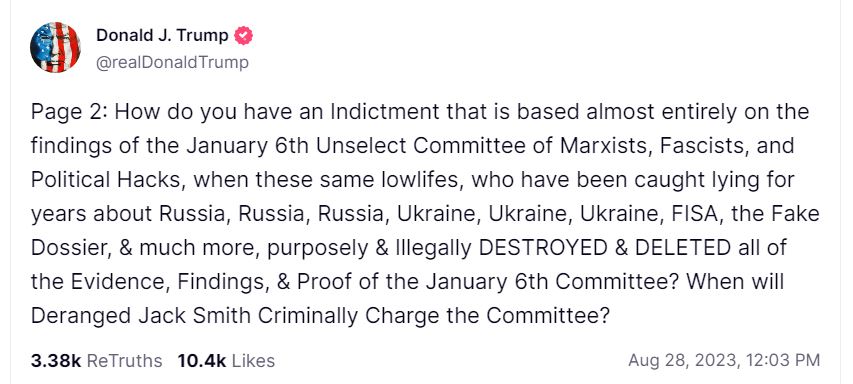The image size is (853, 384).
Task: Visit the @realDonaldTrump handle link
Action: click(x=172, y=63)
